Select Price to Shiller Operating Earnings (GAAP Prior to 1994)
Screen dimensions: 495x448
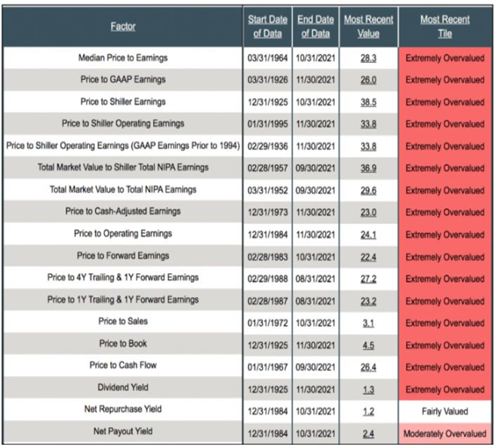click(x=123, y=146)
